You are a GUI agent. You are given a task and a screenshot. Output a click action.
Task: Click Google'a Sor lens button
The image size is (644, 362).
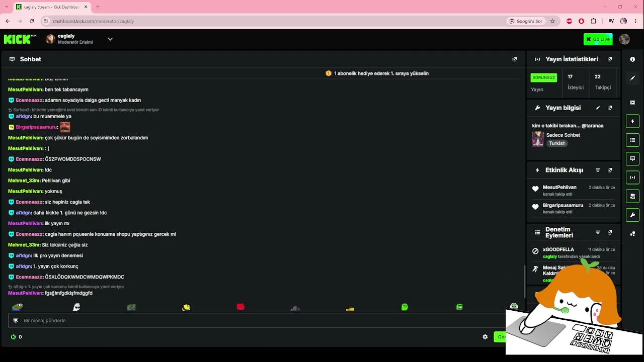pyautogui.click(x=526, y=21)
